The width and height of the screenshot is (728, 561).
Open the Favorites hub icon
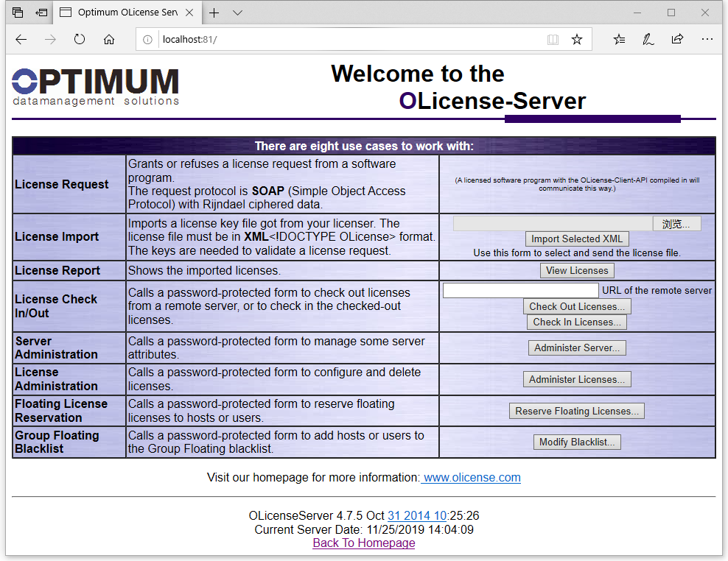619,40
